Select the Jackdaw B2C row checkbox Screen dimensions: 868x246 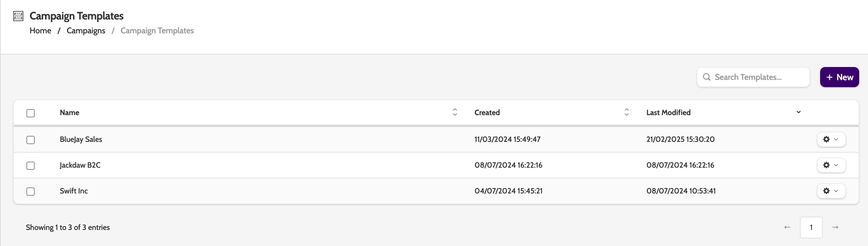click(x=31, y=166)
